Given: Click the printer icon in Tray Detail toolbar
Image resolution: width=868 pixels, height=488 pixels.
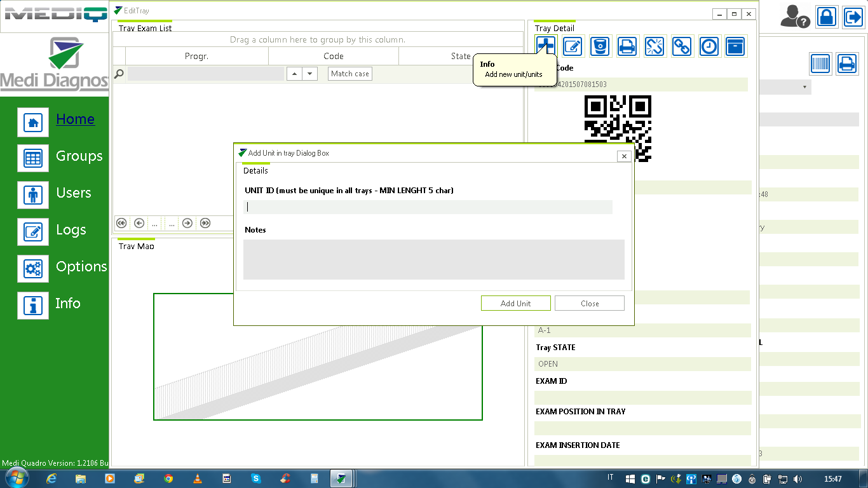Looking at the screenshot, I should click(628, 46).
